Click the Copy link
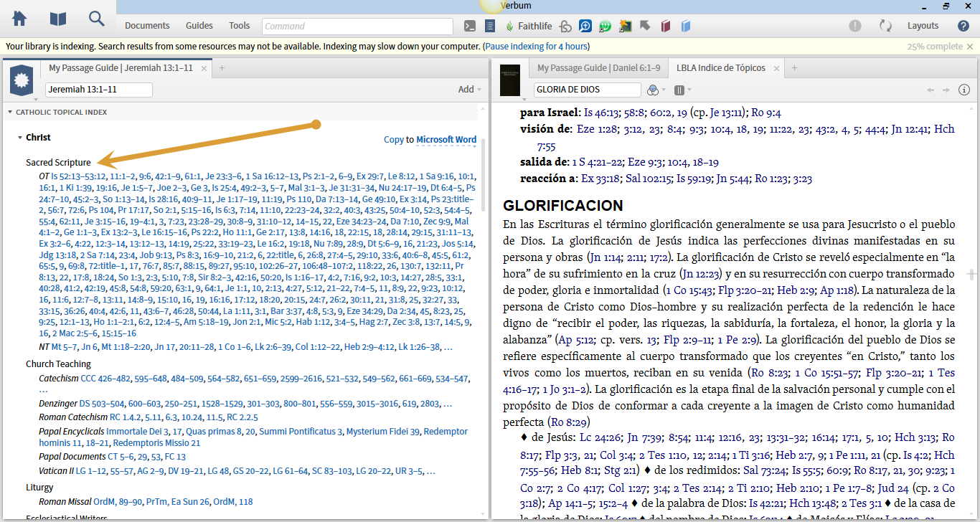Viewport: 980px width, 522px height. click(x=393, y=140)
